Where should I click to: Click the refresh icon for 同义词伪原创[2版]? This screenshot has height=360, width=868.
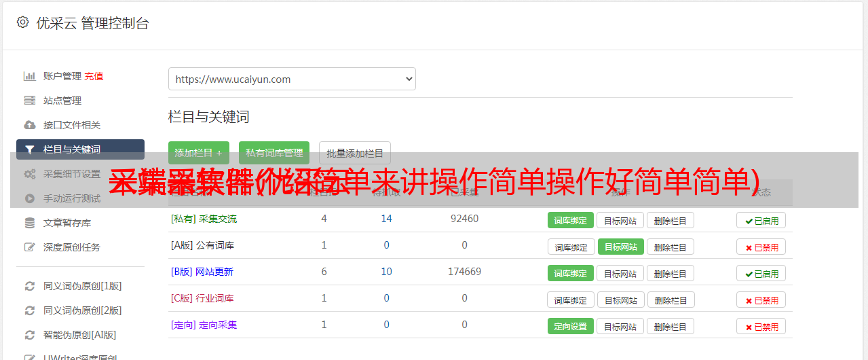click(29, 310)
